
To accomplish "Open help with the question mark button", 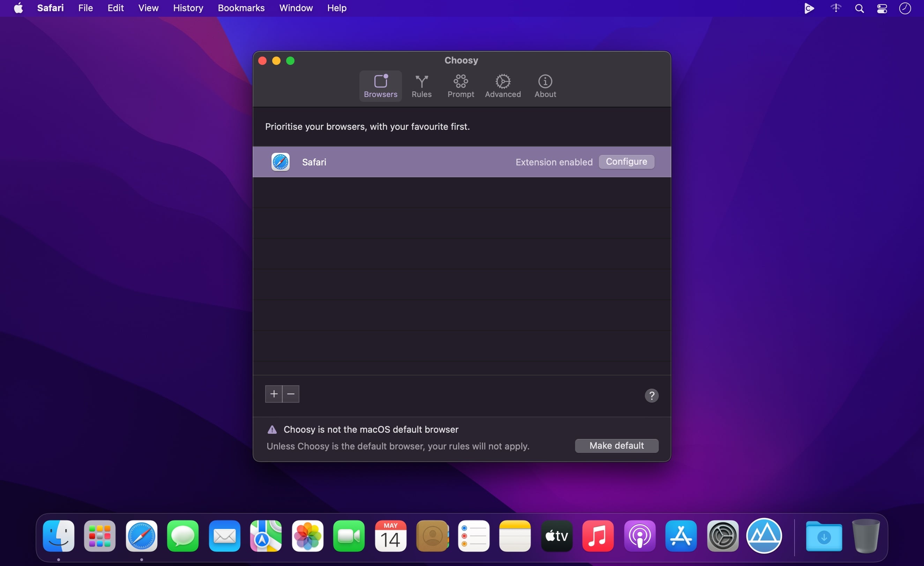I will 651,395.
